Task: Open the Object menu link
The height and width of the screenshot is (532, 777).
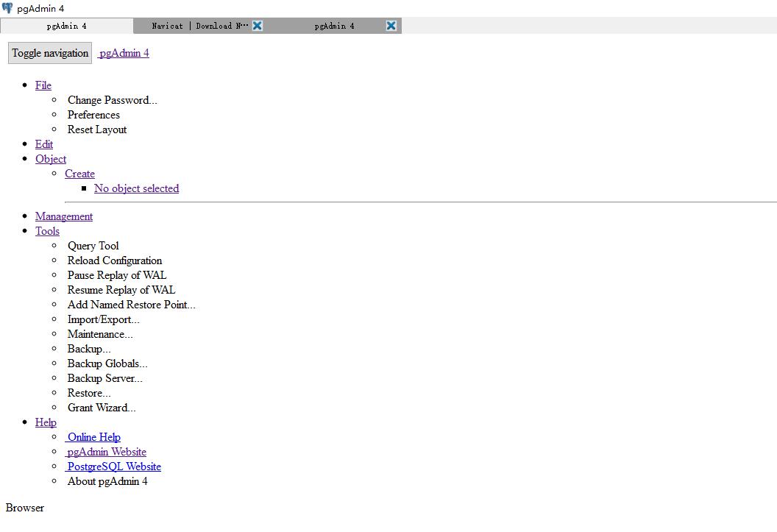Action: [x=51, y=159]
